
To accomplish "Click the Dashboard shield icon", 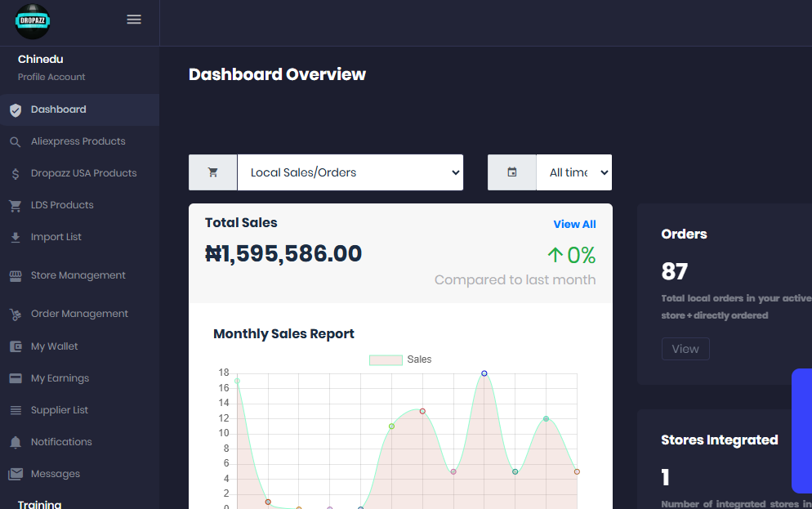I will pyautogui.click(x=15, y=110).
